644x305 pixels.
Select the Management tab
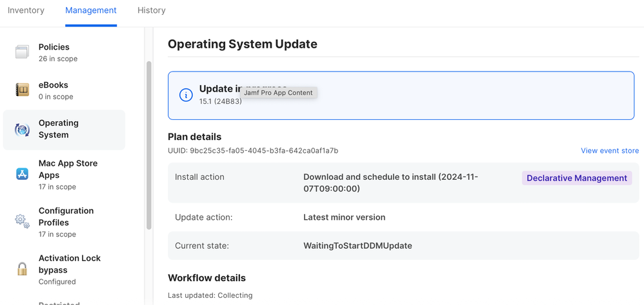[x=91, y=10]
